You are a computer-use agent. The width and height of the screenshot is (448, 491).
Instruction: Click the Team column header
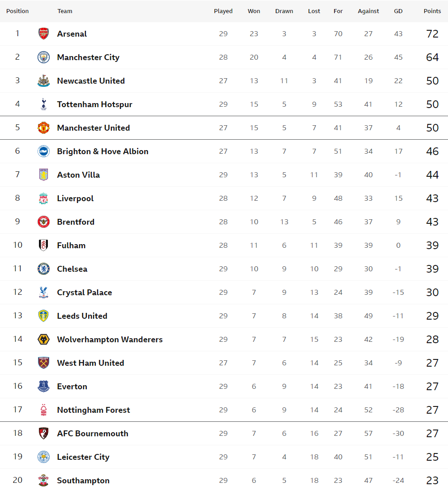click(x=65, y=11)
